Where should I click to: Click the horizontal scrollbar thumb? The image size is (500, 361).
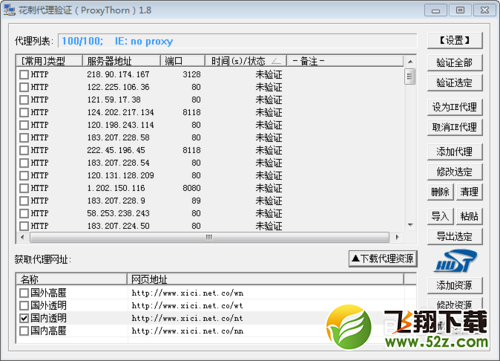209,237
